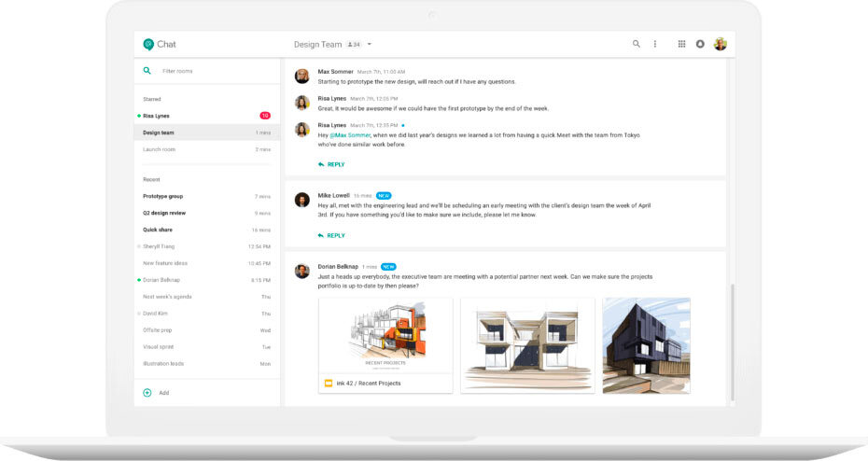Image resolution: width=868 pixels, height=461 pixels.
Task: Open the Risa Lynes conversation
Action: [x=207, y=116]
